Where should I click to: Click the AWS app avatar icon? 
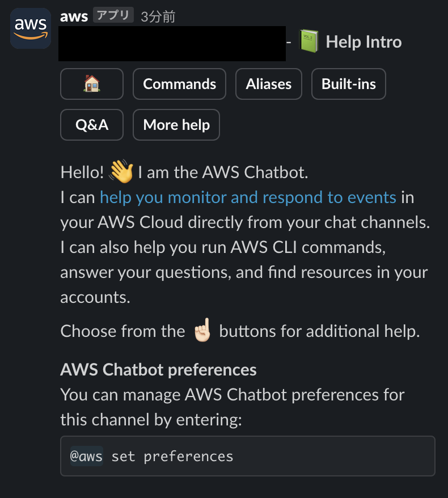[30, 28]
